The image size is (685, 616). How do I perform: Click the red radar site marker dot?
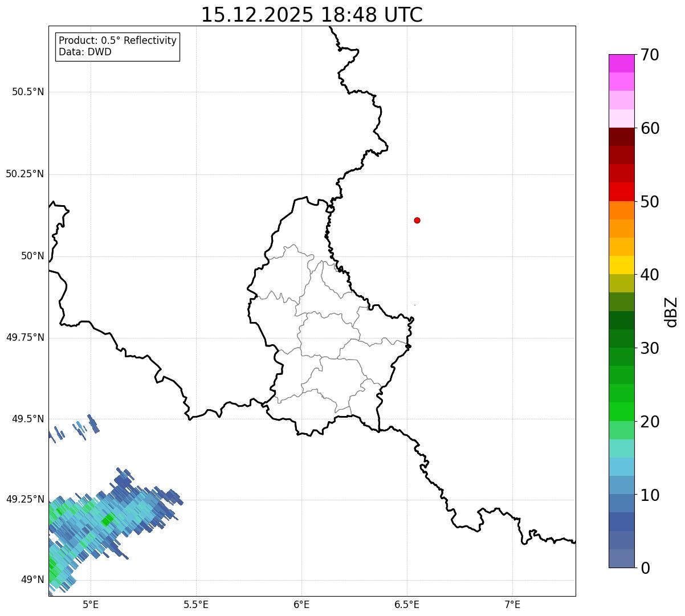point(417,220)
